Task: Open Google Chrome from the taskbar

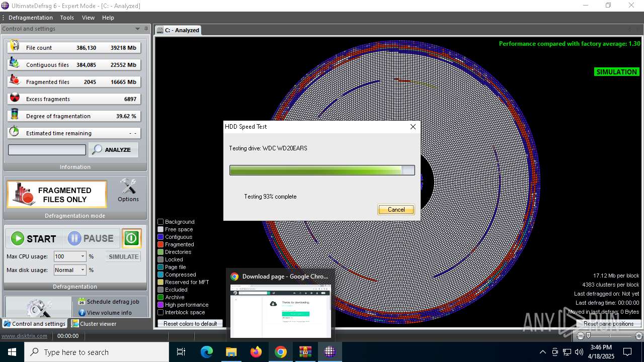Action: point(281,352)
